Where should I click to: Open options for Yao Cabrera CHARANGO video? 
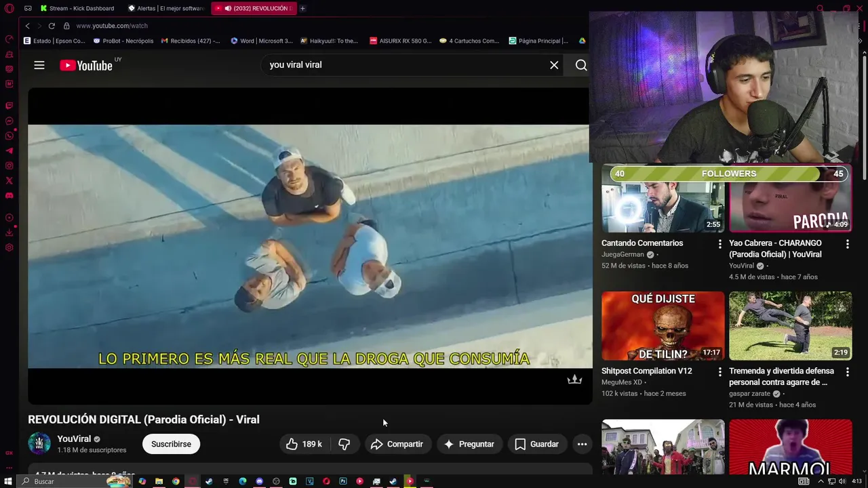848,243
